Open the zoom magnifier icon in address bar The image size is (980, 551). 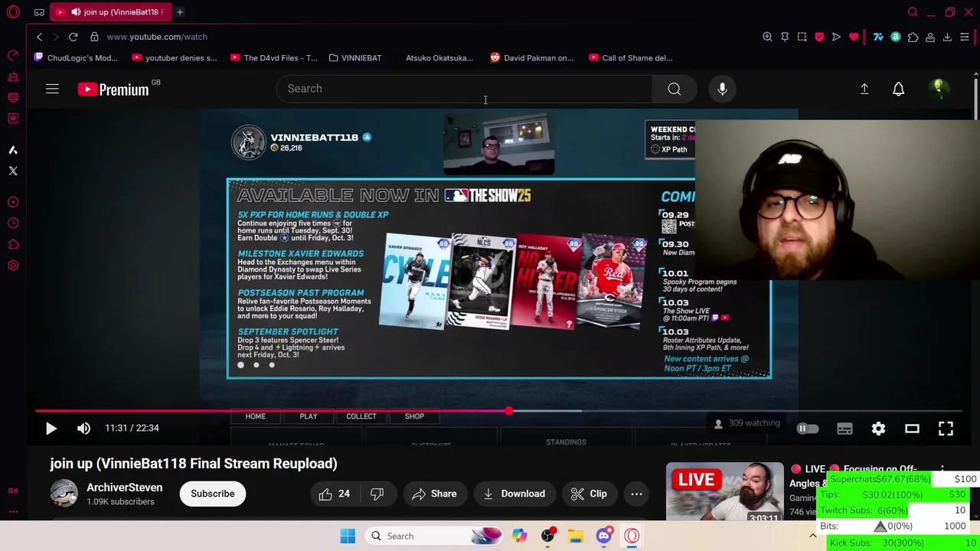click(767, 37)
